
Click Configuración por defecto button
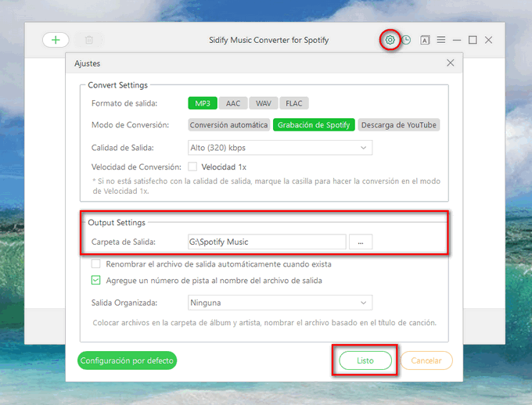click(128, 360)
